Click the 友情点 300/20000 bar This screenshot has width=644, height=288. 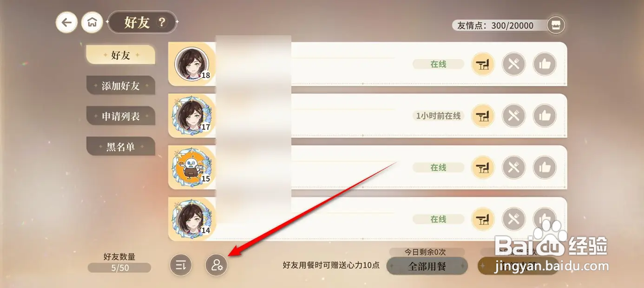click(x=500, y=26)
